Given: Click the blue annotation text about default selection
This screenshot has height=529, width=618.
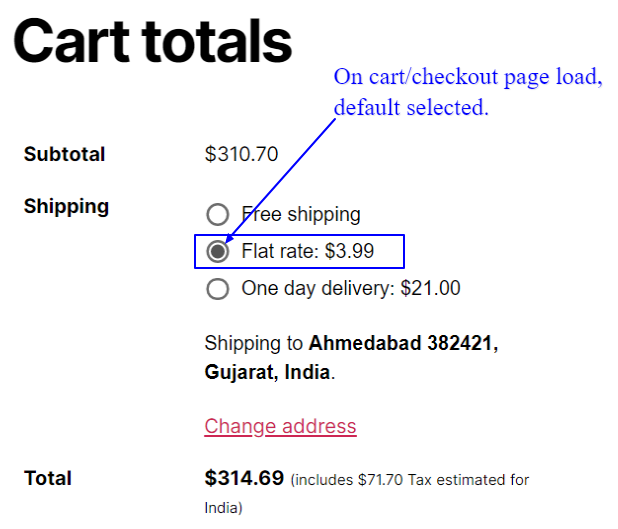Looking at the screenshot, I should (467, 92).
